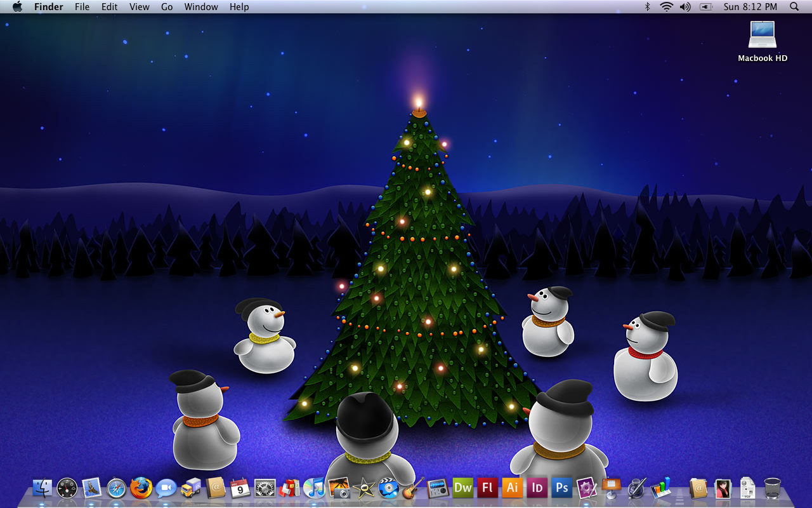This screenshot has height=508, width=812.
Task: Open the Wi-Fi status menu
Action: pyautogui.click(x=666, y=7)
